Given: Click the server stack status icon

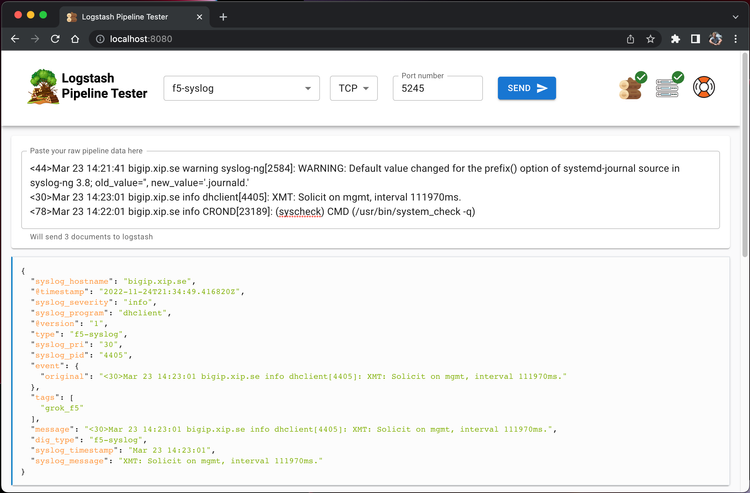Looking at the screenshot, I should pyautogui.click(x=669, y=87).
